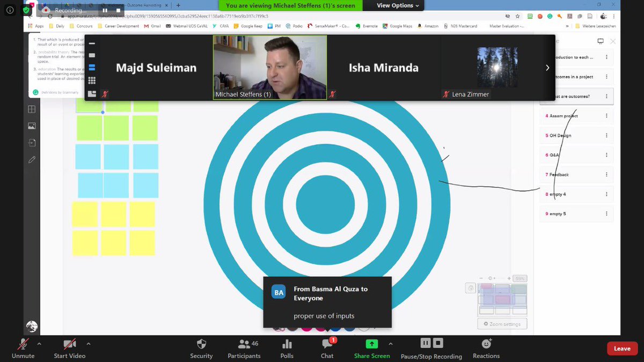Viewport: 644px width, 362px height.
Task: Open the video options arrow beside Start Video
Action: click(89, 344)
